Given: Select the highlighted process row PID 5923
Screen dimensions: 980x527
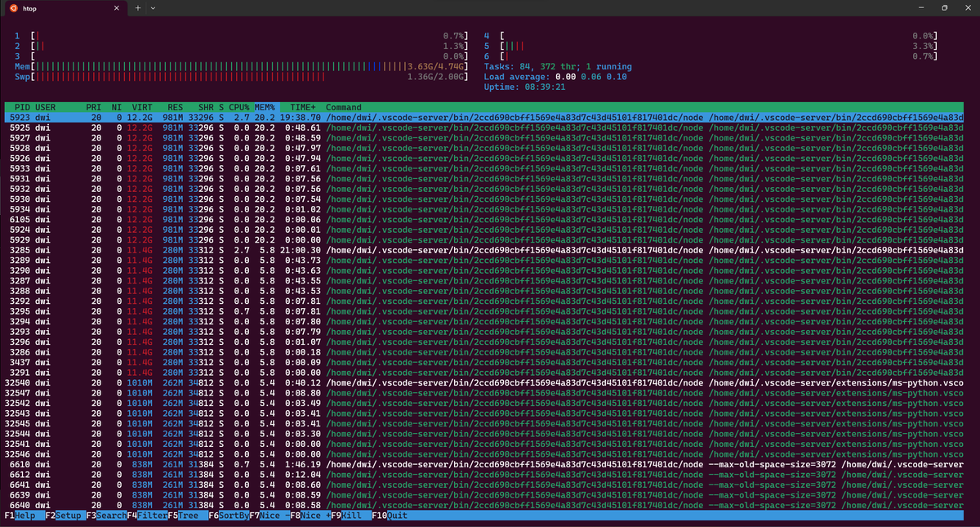Looking at the screenshot, I should point(483,118).
